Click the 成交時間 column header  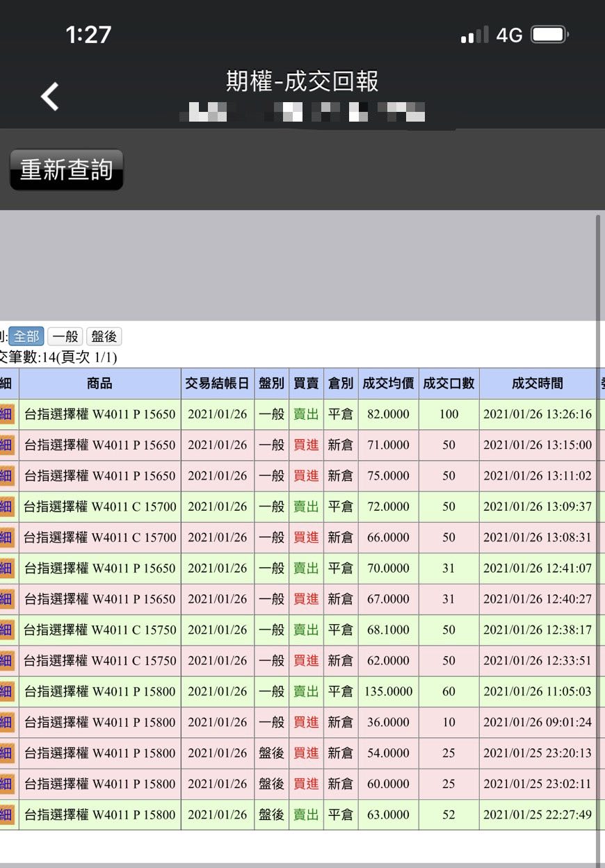click(x=537, y=384)
